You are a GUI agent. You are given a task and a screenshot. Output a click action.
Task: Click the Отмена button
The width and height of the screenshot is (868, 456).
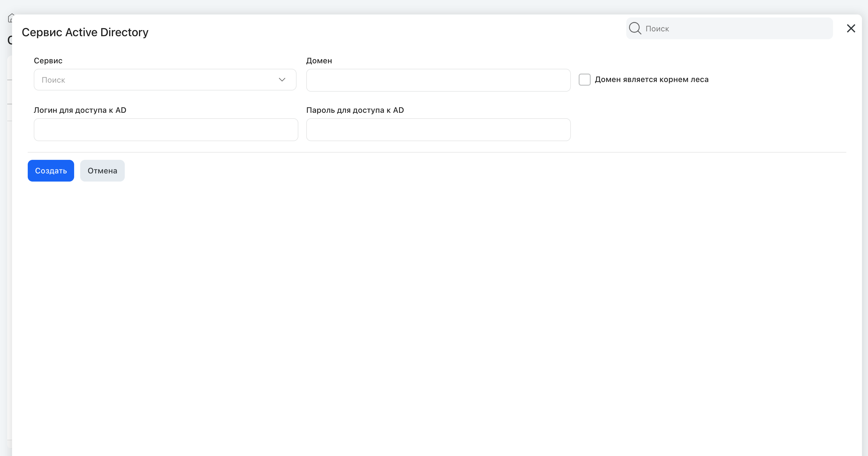102,171
